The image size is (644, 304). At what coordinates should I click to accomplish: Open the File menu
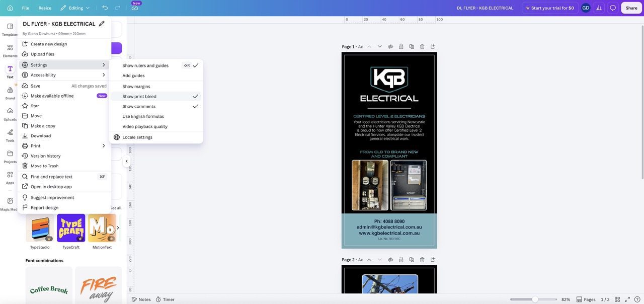[x=26, y=8]
